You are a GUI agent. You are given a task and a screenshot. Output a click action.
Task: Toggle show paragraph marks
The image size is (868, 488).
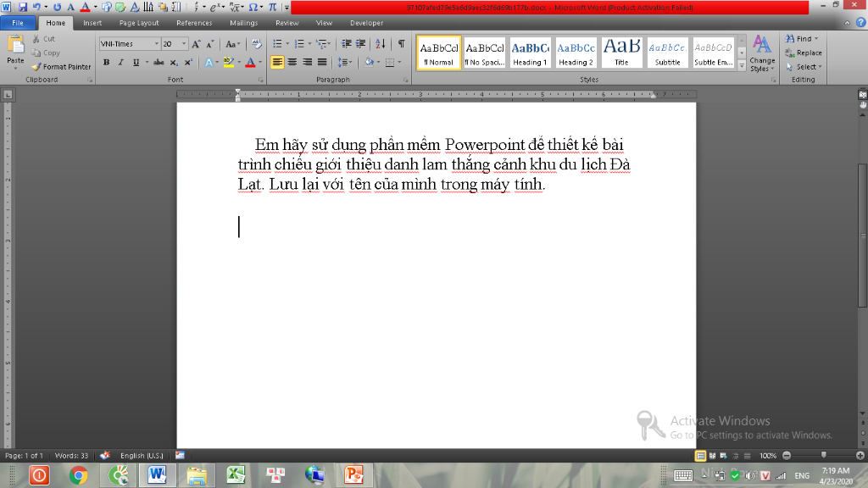(401, 44)
